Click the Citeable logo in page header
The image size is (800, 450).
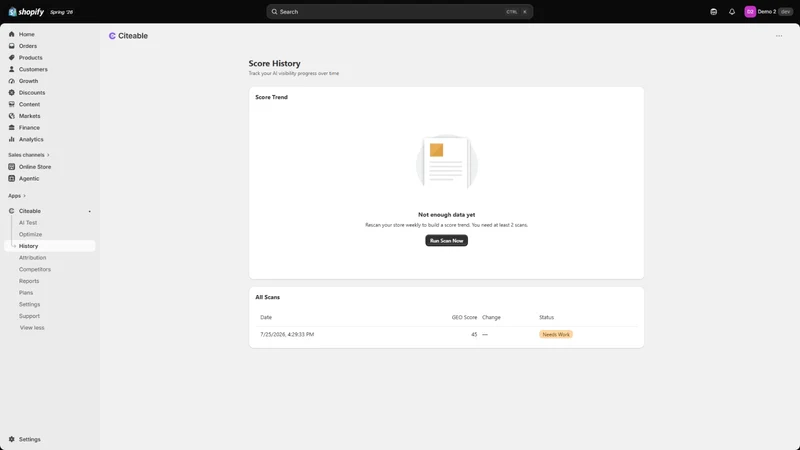(112, 36)
